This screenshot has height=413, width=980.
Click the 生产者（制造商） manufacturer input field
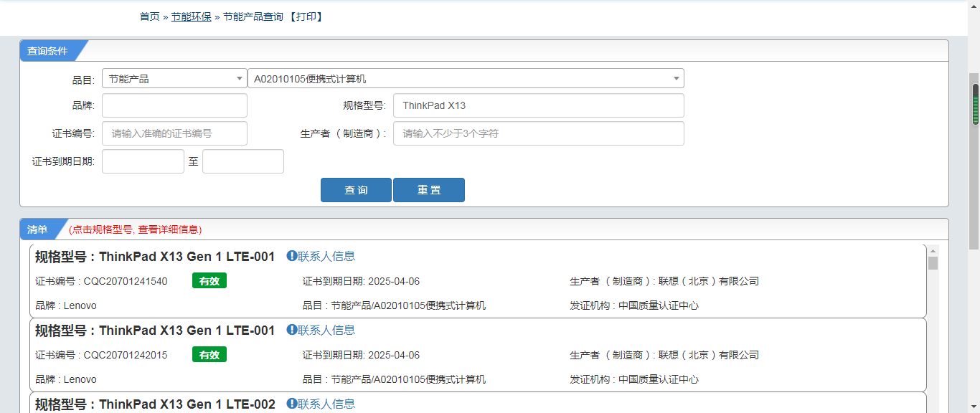539,133
